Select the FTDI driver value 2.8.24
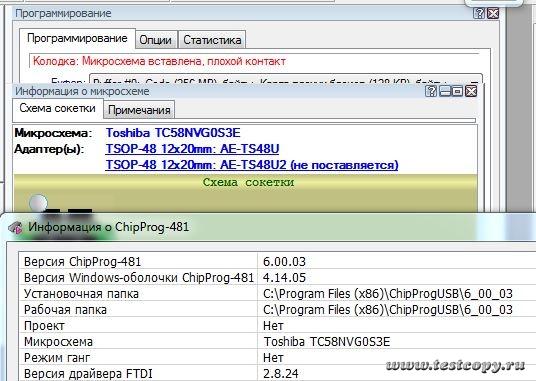The image size is (536, 381). point(281,373)
